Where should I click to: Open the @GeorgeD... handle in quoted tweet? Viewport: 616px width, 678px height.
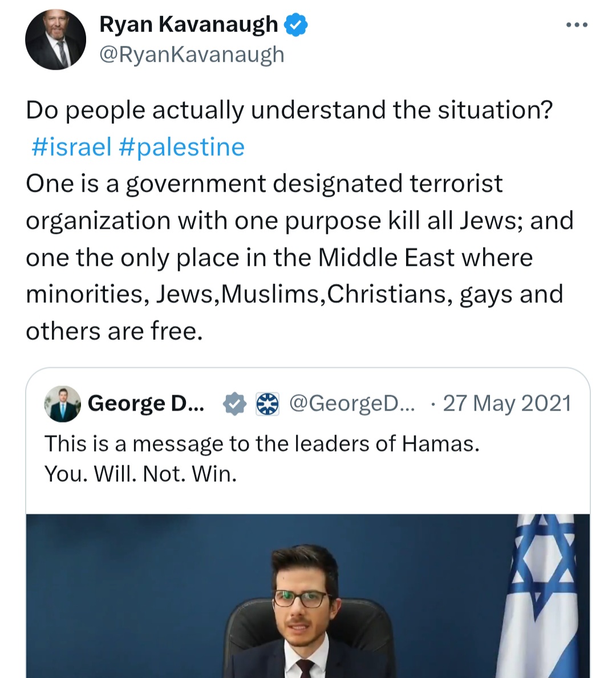[351, 403]
